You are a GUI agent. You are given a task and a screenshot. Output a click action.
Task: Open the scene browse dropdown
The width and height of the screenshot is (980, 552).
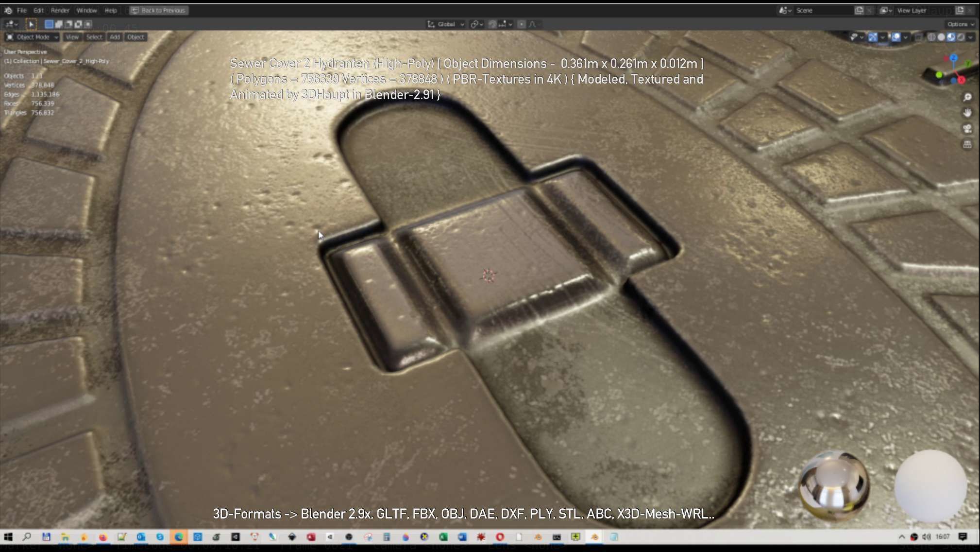[785, 10]
